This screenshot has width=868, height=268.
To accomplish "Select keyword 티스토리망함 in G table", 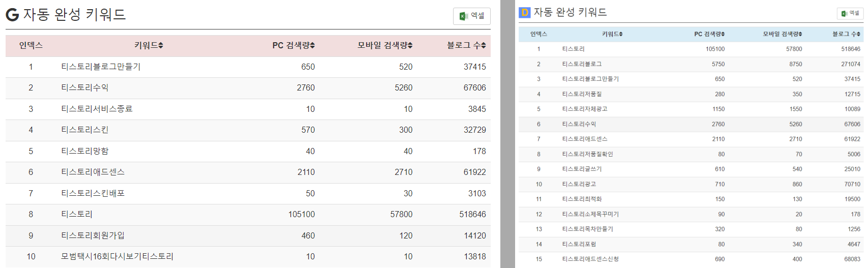I will tap(85, 151).
